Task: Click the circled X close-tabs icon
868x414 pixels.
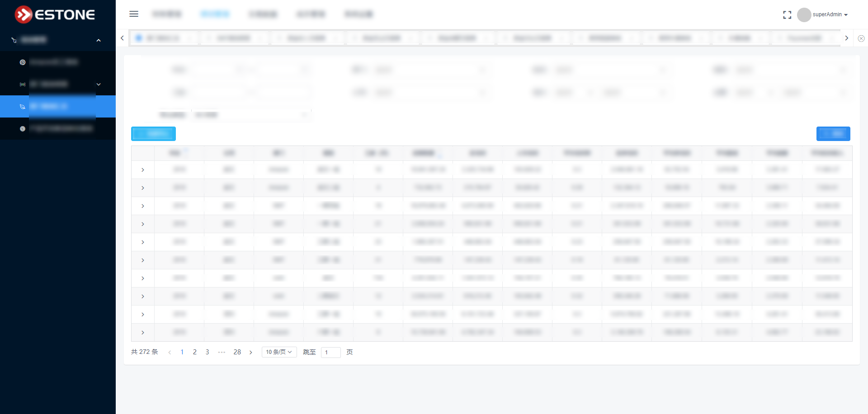Action: (x=861, y=38)
